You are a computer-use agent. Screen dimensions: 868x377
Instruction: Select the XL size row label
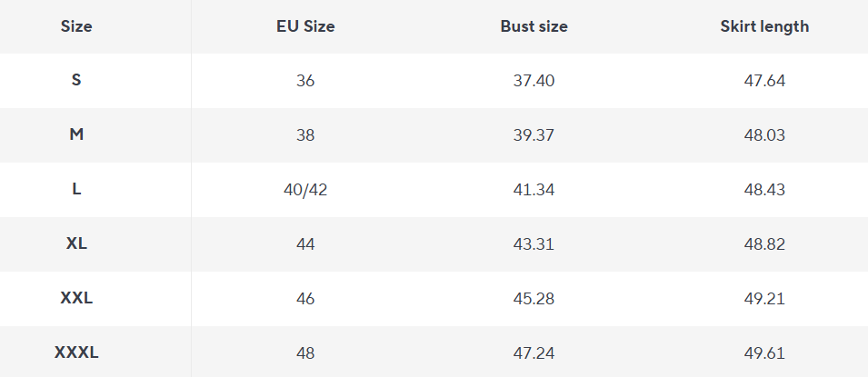(76, 243)
